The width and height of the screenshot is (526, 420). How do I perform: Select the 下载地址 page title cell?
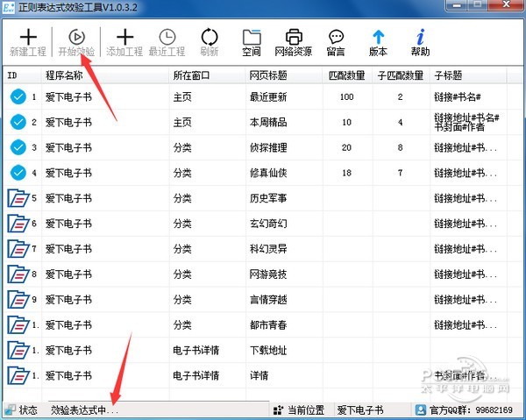click(268, 350)
